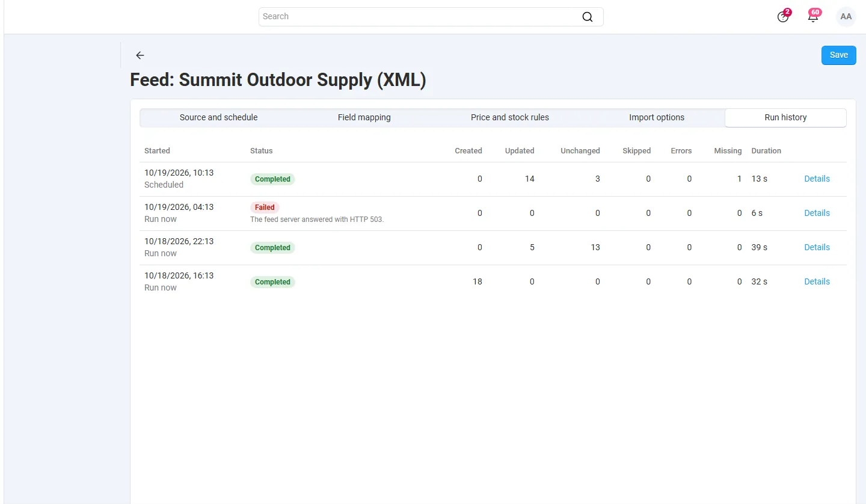Click the Duration column header
866x504 pixels.
point(766,151)
